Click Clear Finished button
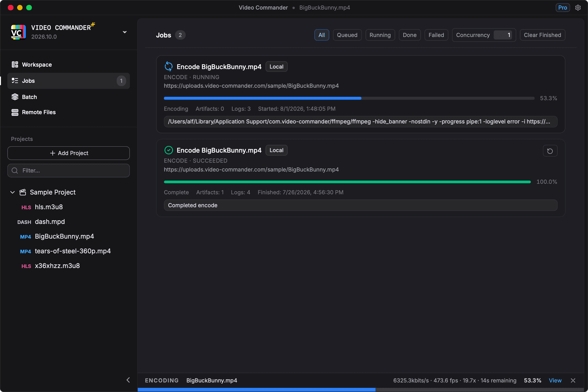588x392 pixels. click(x=542, y=35)
